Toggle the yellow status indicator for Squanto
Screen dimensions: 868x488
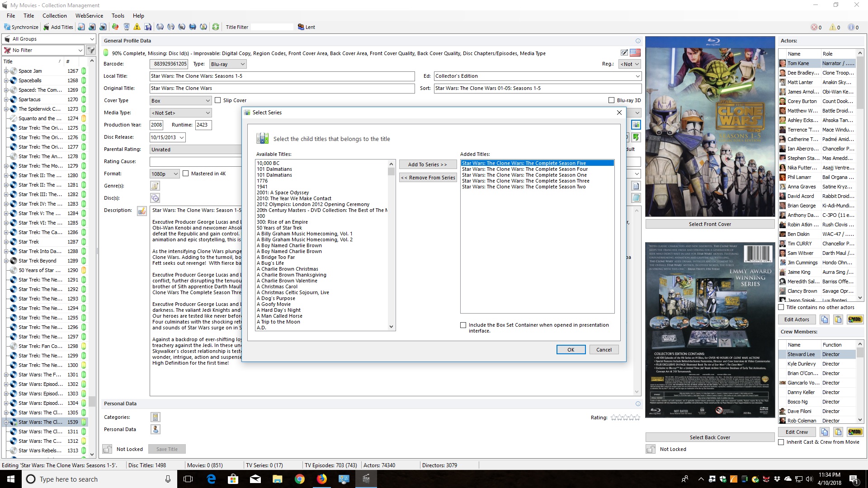click(84, 118)
